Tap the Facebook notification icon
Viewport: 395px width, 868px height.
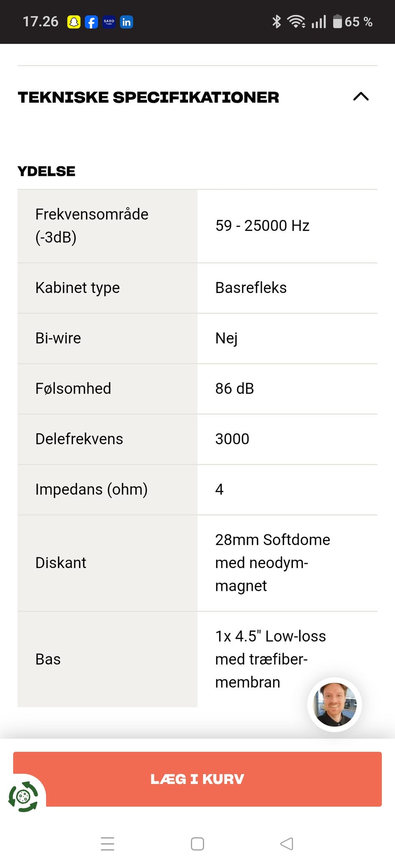91,22
